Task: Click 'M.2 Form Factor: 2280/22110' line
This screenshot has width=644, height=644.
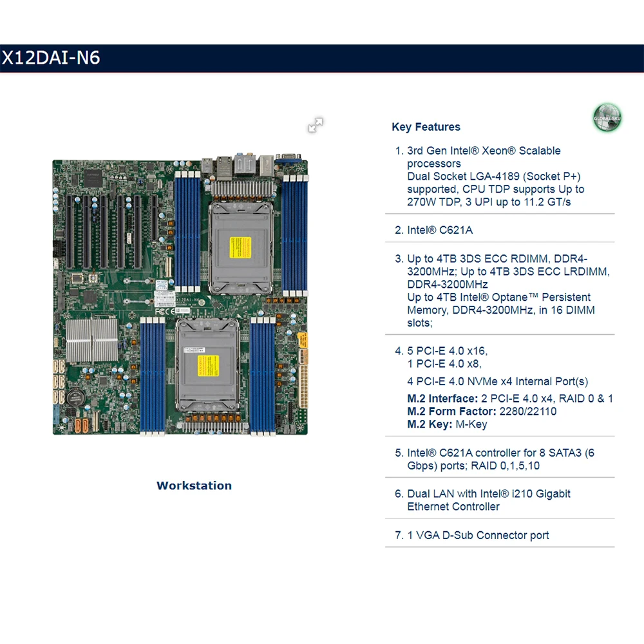Action: pos(482,412)
